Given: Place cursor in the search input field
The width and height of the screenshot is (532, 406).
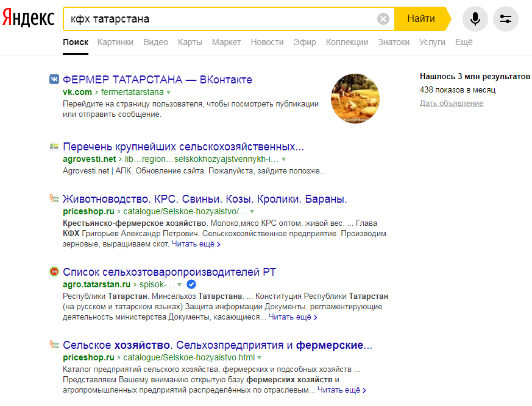Looking at the screenshot, I should (213, 18).
